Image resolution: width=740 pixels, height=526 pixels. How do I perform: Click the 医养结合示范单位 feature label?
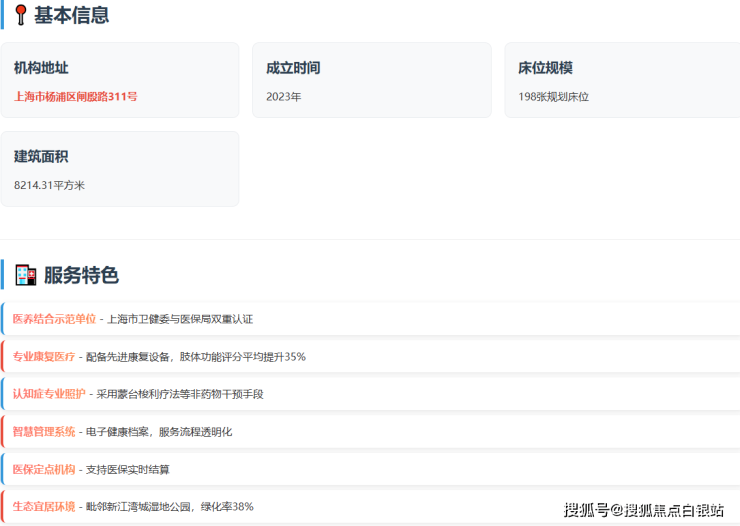[54, 319]
